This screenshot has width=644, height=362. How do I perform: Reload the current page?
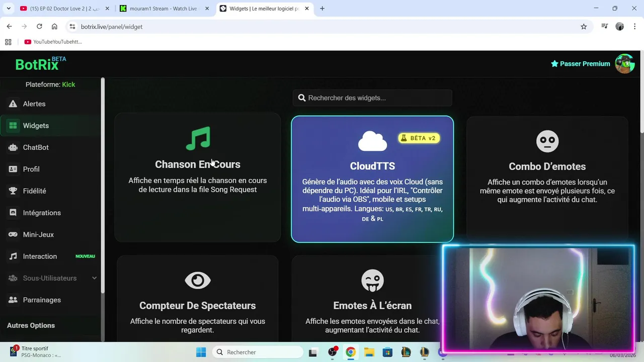(x=39, y=27)
